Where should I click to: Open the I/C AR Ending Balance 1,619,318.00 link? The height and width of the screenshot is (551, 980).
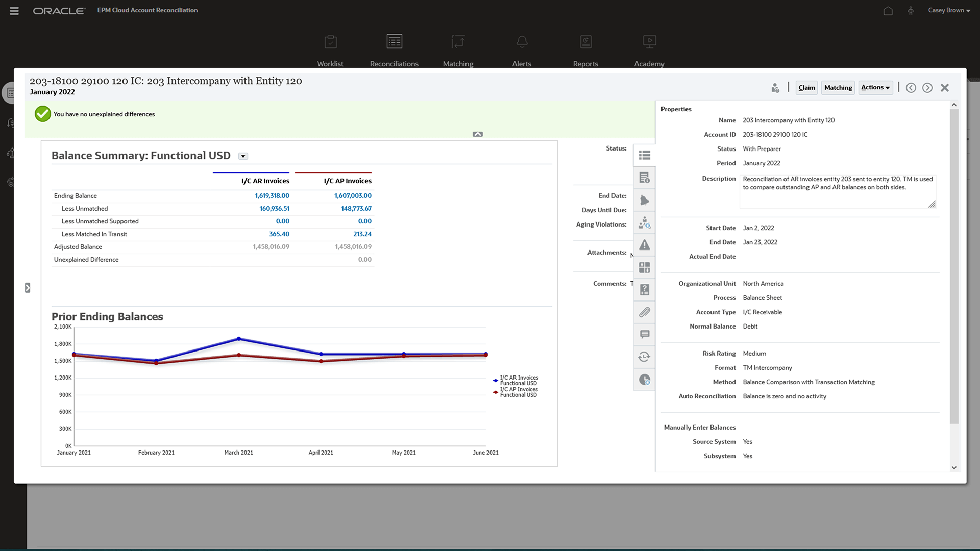point(272,196)
